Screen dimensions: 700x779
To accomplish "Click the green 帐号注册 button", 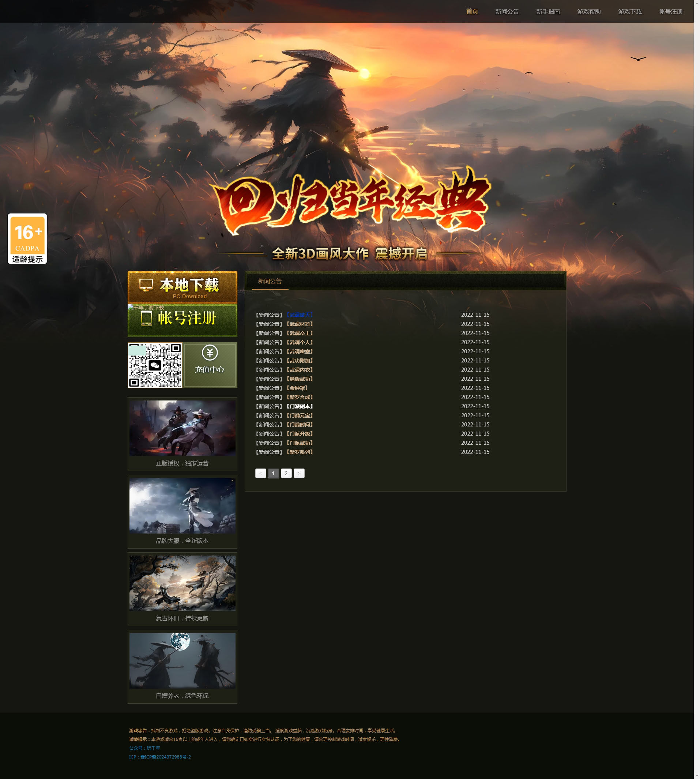I will [182, 320].
